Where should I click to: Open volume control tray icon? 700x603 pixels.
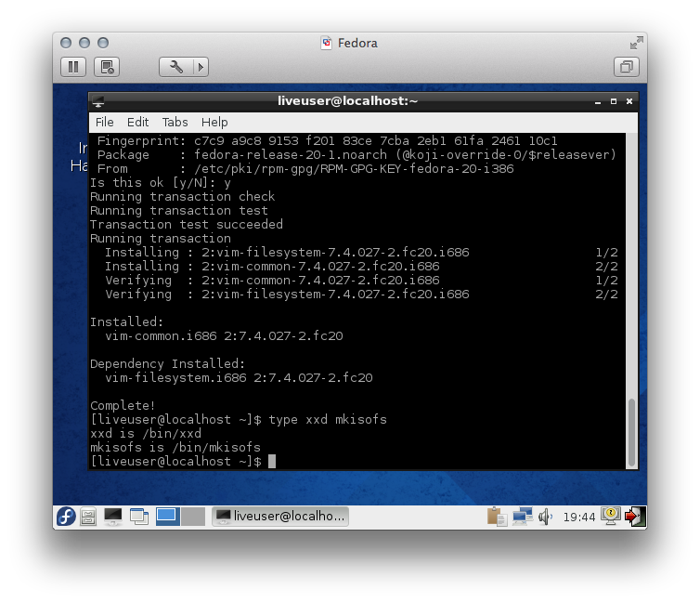(x=545, y=517)
